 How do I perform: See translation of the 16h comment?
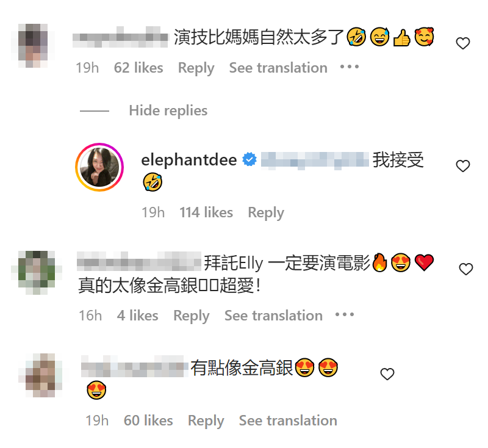(x=273, y=316)
